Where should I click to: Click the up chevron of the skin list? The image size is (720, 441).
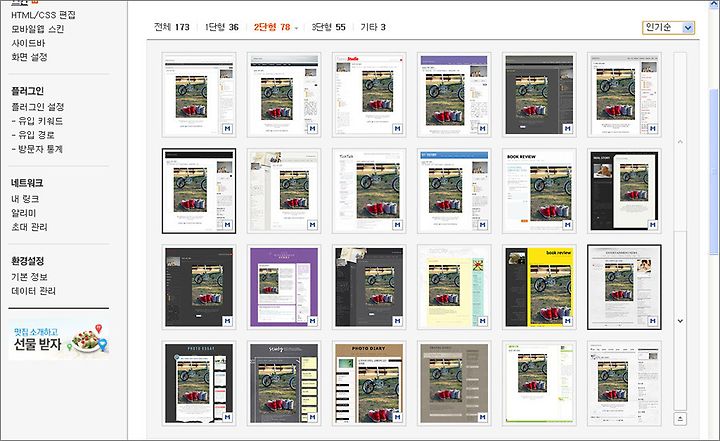(680, 142)
